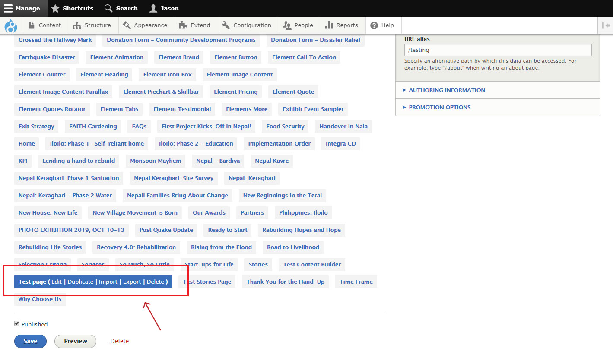
Task: Click the Preview button
Action: pyautogui.click(x=75, y=341)
